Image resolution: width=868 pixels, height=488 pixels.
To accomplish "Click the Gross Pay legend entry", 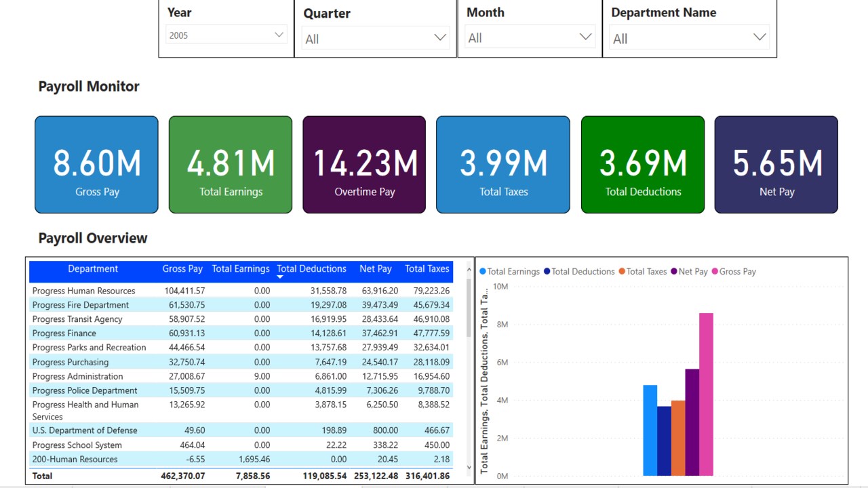I will (733, 272).
